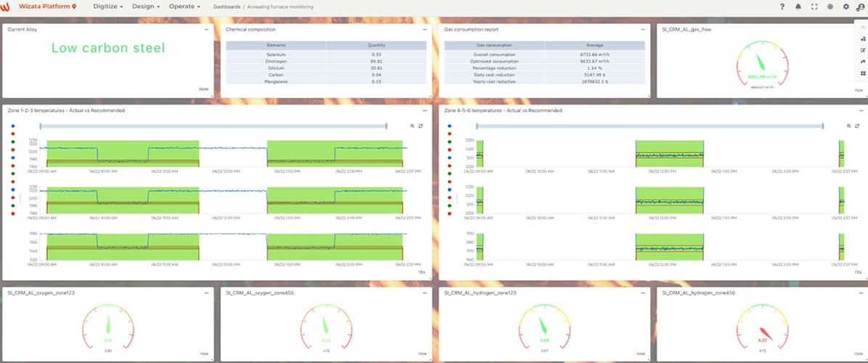868x363 pixels.
Task: Refresh the Zone 4-5-6 temperatures chart
Action: point(857,126)
